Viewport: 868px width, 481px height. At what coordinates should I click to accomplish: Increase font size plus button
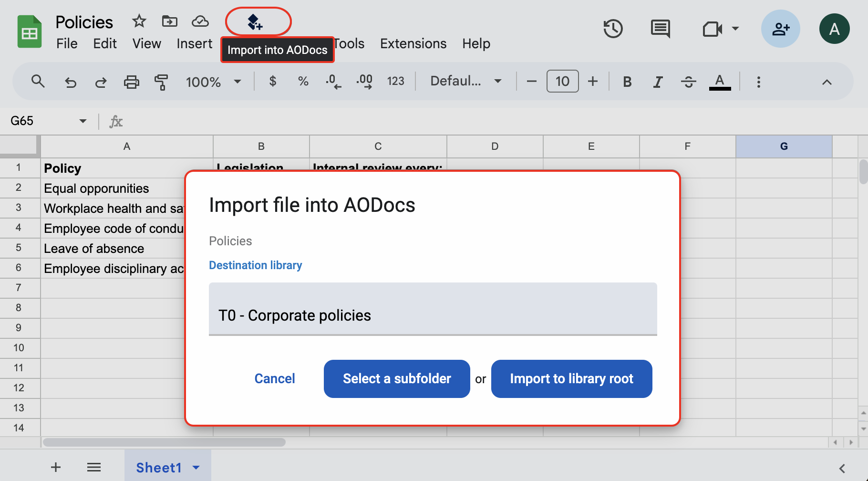(592, 82)
